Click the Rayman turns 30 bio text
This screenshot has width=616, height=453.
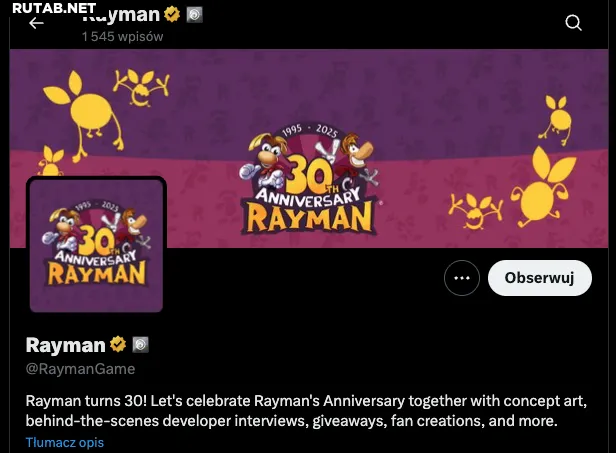[306, 411]
